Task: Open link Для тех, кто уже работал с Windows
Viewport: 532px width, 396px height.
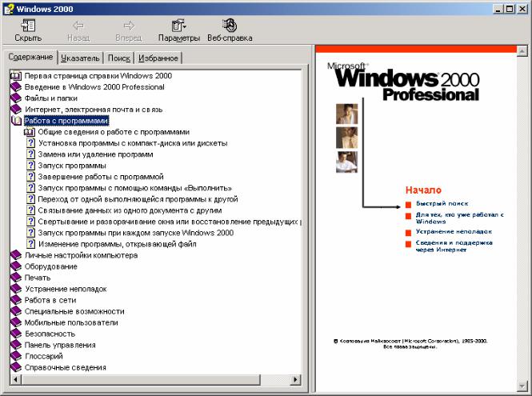Action: point(460,218)
